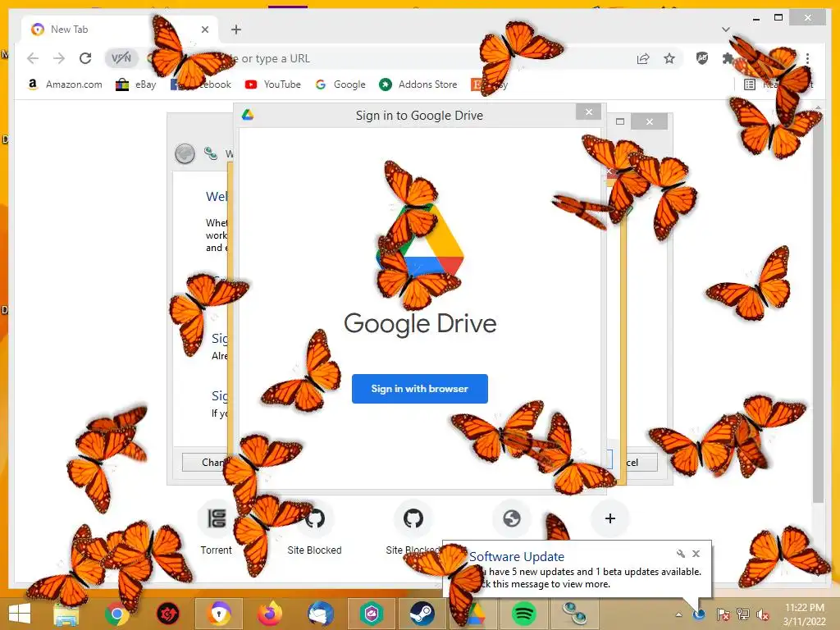Dismiss the Software Update notification
Viewport: 840px width, 630px height.
[x=696, y=554]
